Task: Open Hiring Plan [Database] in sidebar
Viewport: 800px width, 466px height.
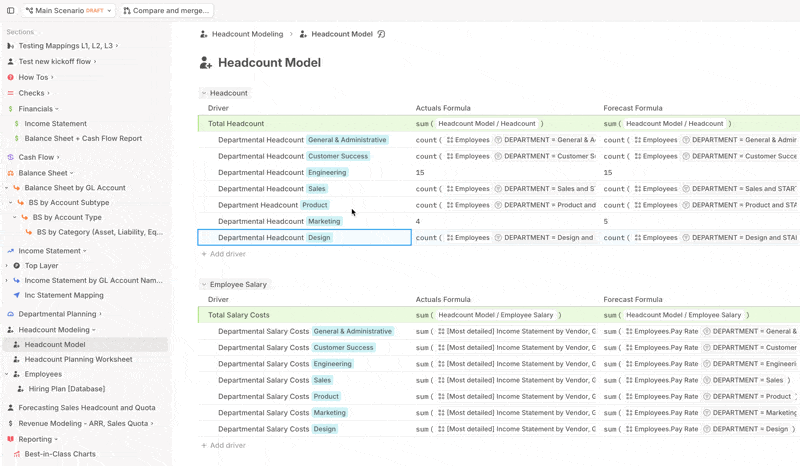Action: coord(67,389)
